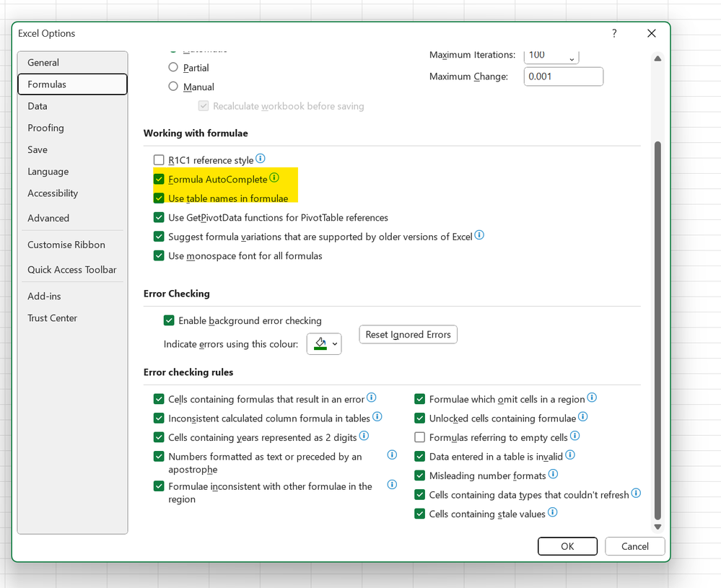Select the Formulas category
The height and width of the screenshot is (588, 721).
coord(73,84)
